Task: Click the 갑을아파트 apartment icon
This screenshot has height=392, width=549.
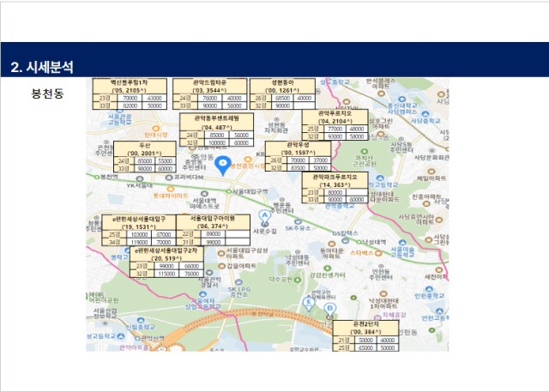Action: (x=221, y=266)
